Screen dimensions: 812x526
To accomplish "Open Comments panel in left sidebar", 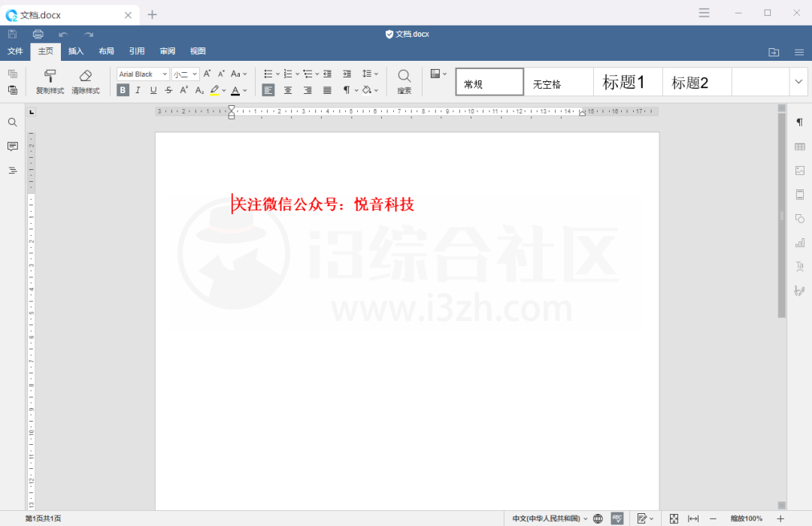I will 13,147.
